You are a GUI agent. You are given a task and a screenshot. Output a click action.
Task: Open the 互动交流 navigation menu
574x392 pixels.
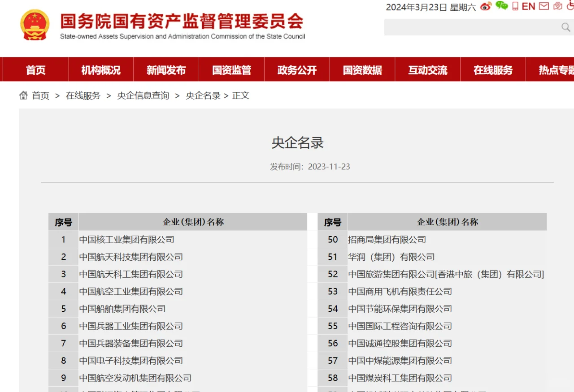428,70
